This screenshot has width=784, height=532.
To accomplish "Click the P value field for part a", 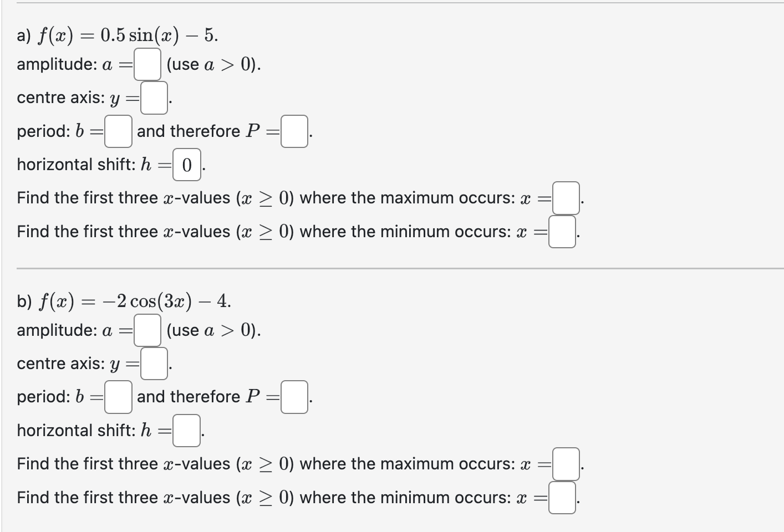I will coord(294,131).
